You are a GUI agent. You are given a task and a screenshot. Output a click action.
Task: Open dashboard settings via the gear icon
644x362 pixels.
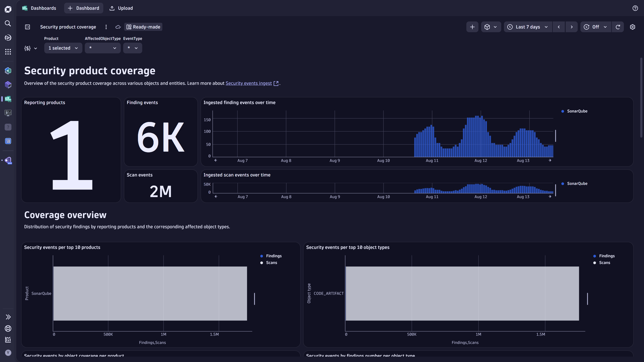click(x=632, y=27)
